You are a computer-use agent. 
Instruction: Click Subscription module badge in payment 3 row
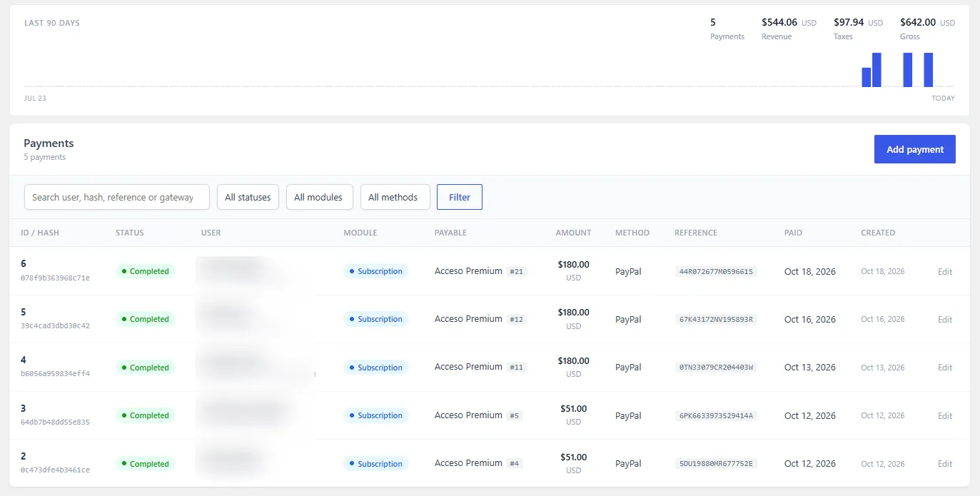click(376, 415)
